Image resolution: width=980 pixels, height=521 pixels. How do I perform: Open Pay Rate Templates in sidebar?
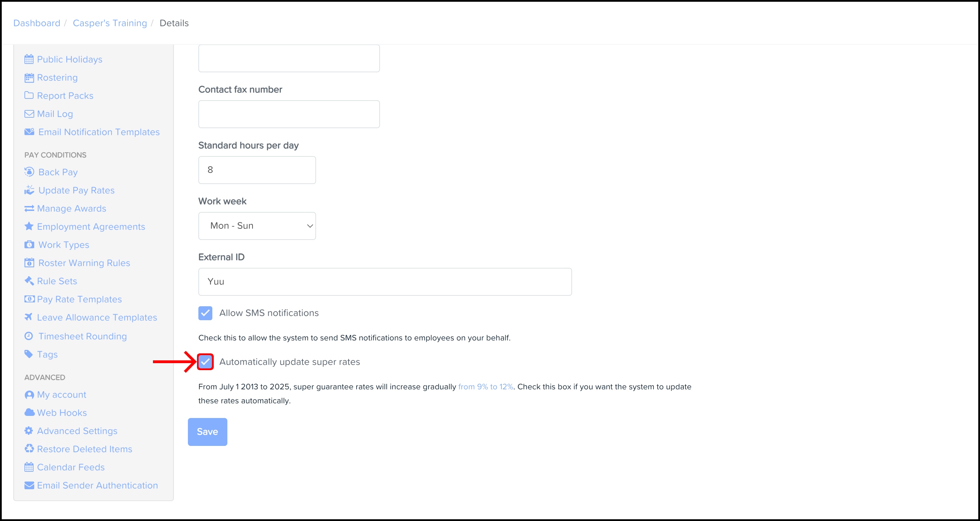[x=79, y=299]
